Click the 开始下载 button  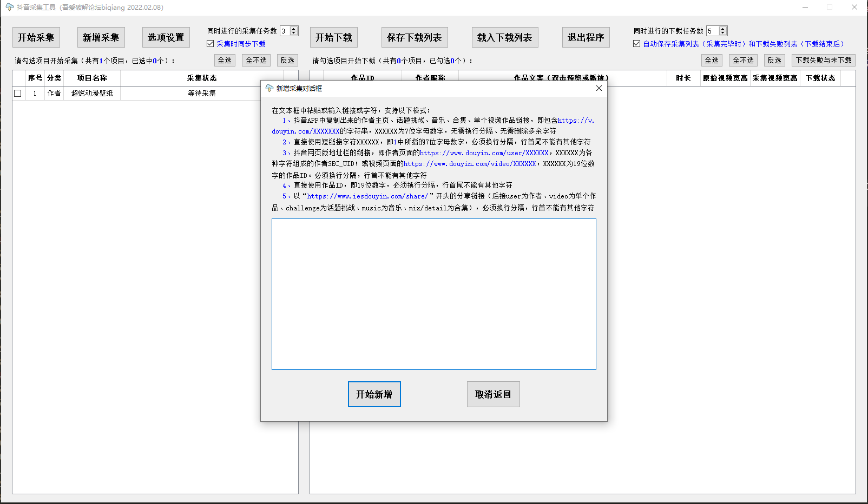tap(334, 37)
